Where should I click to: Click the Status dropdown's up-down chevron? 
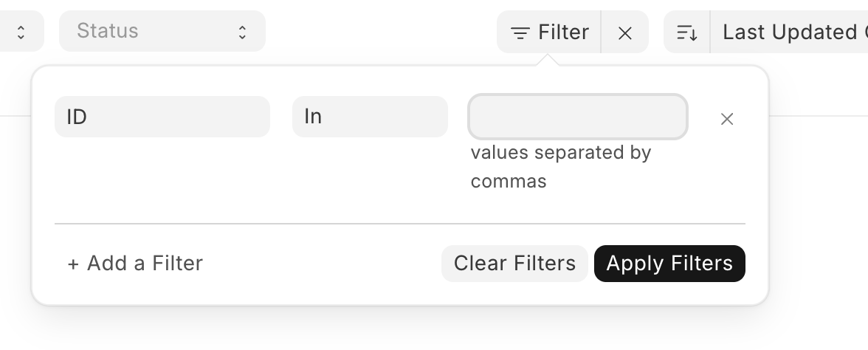[242, 32]
